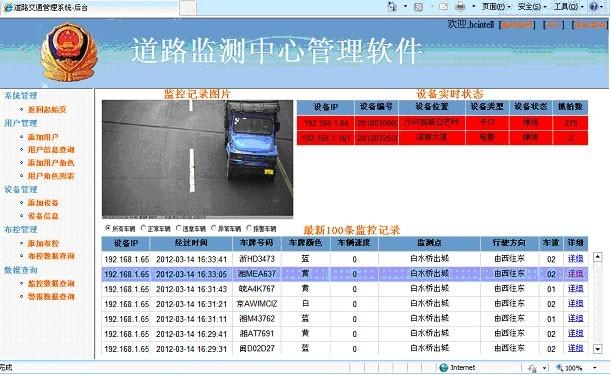This screenshot has width=611, height=375.
Task: Open the 监控数据查询 sidebar link
Action: (51, 283)
